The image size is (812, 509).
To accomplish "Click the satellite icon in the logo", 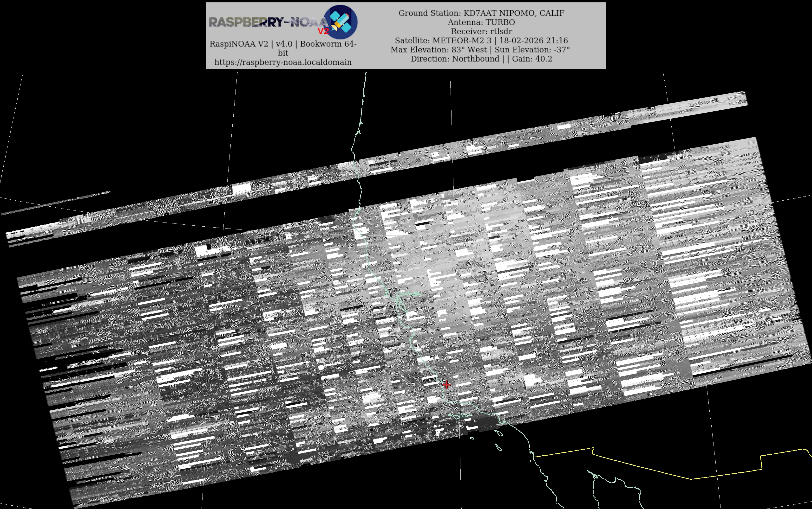I will coord(341,22).
